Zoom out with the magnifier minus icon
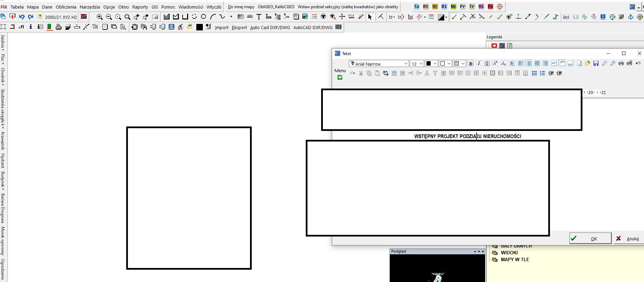The height and width of the screenshot is (282, 644). pyautogui.click(x=109, y=17)
